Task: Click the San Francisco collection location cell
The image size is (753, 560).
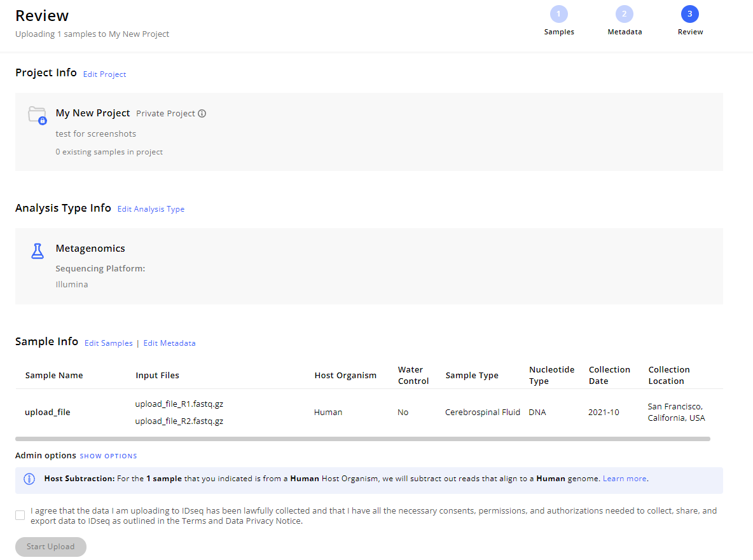Action: [x=676, y=412]
